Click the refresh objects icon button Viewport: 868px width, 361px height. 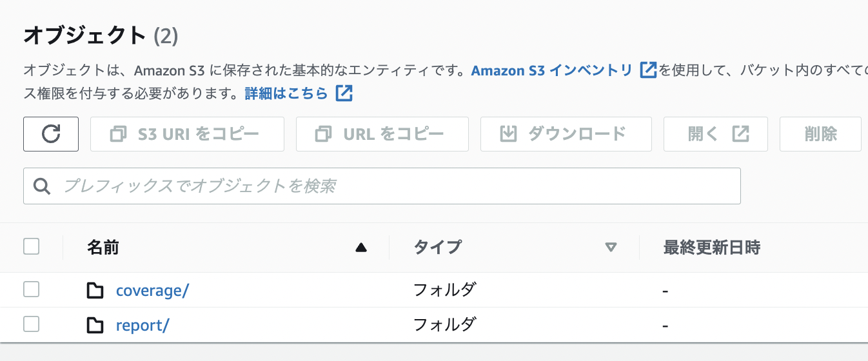(51, 134)
